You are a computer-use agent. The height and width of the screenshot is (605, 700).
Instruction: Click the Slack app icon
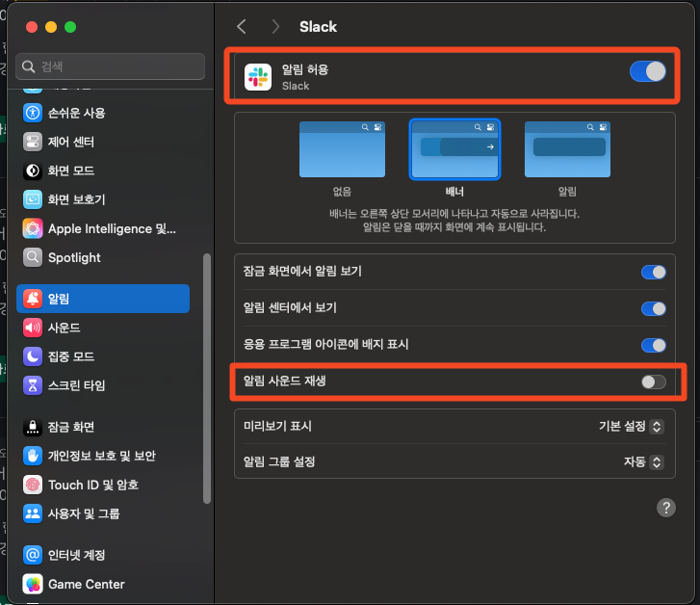258,77
